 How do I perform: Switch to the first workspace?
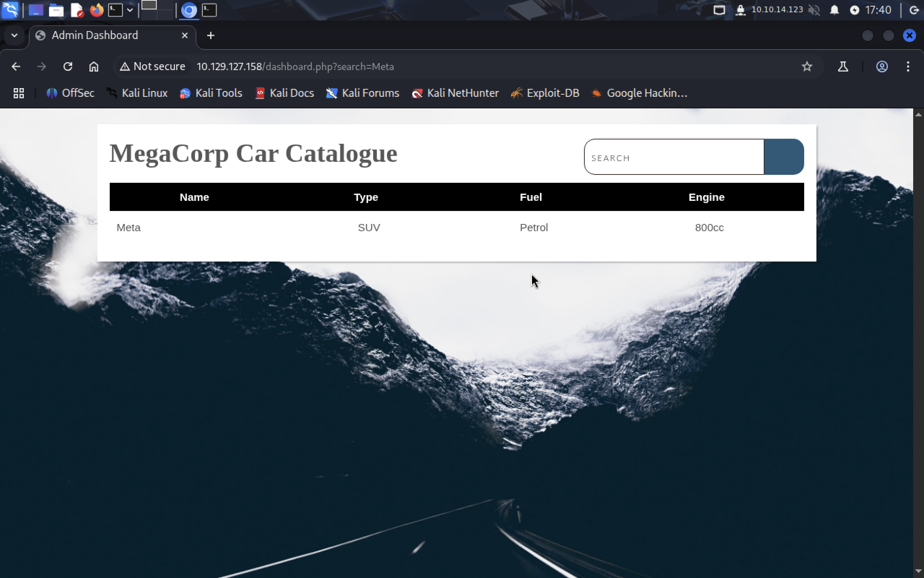(x=149, y=5)
